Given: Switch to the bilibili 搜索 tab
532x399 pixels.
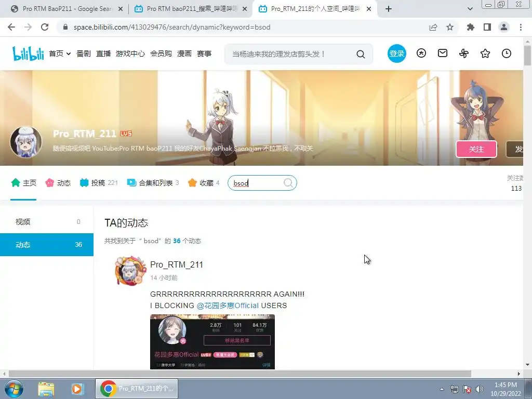Looking at the screenshot, I should pyautogui.click(x=192, y=9).
